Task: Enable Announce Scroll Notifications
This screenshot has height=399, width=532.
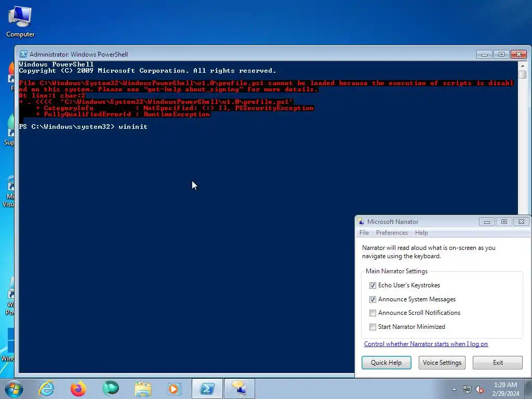Action: (373, 313)
